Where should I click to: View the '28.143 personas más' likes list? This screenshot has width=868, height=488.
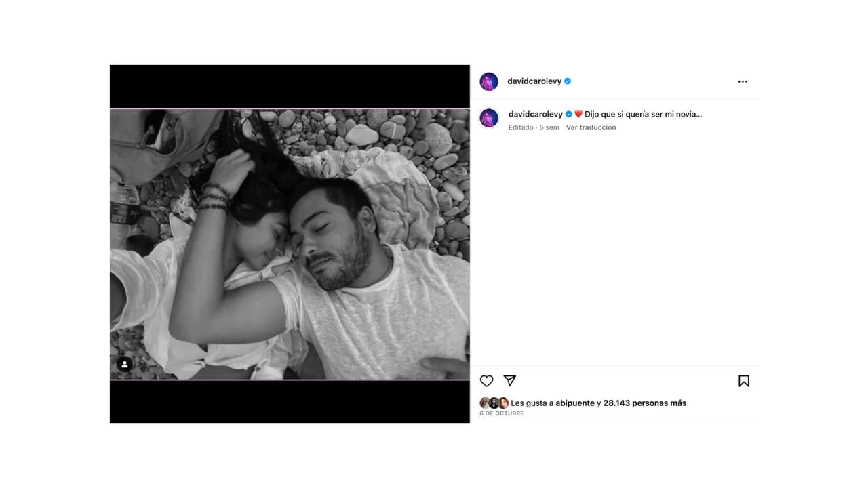coord(644,403)
